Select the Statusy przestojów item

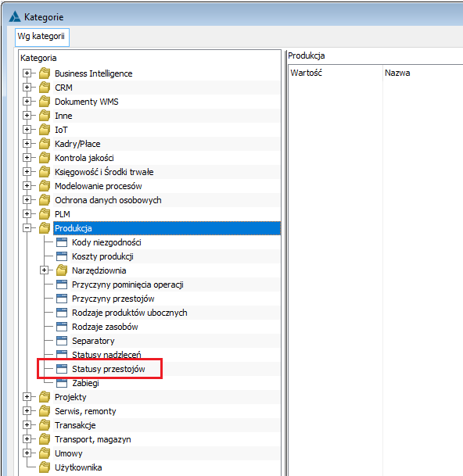[109, 369]
